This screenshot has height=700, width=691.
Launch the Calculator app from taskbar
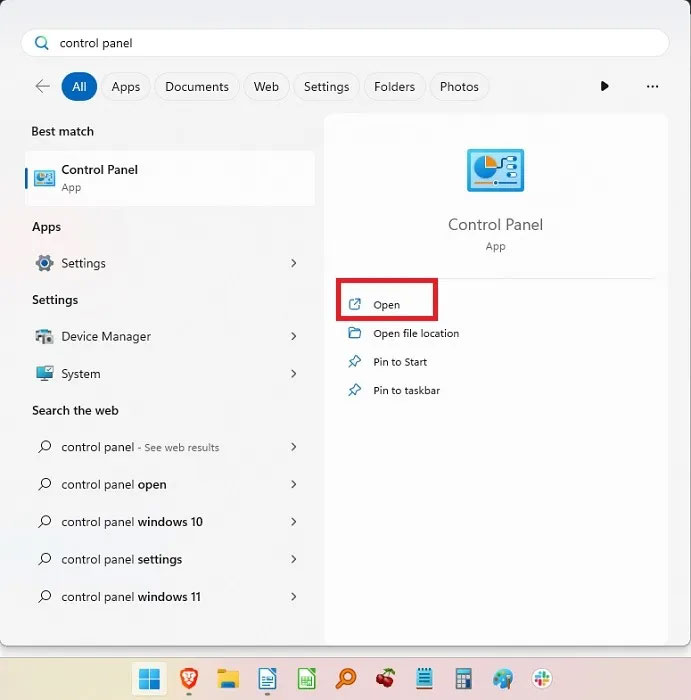point(463,679)
